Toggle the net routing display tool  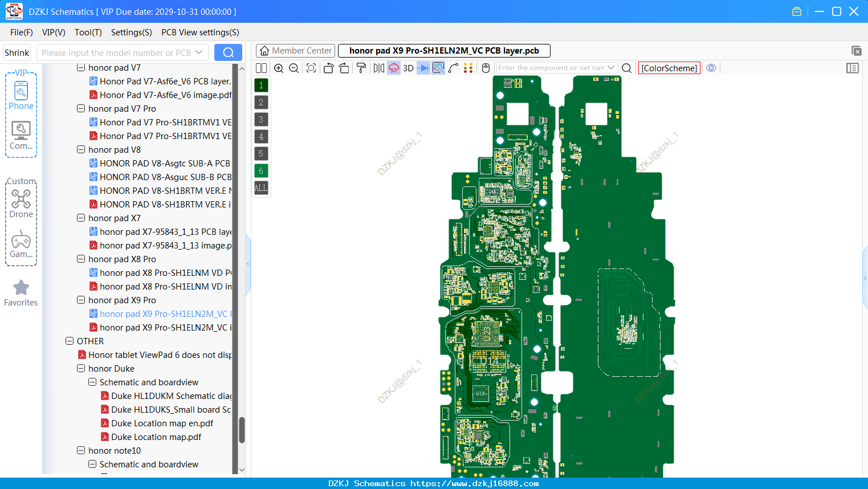(438, 68)
